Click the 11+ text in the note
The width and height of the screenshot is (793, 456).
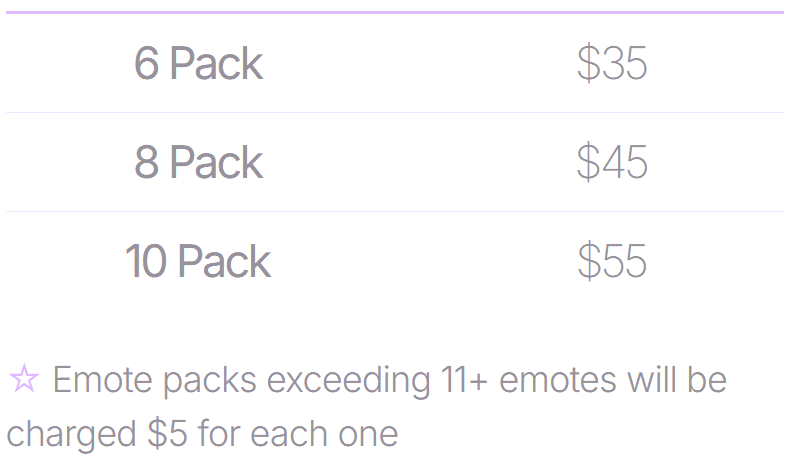coord(464,379)
